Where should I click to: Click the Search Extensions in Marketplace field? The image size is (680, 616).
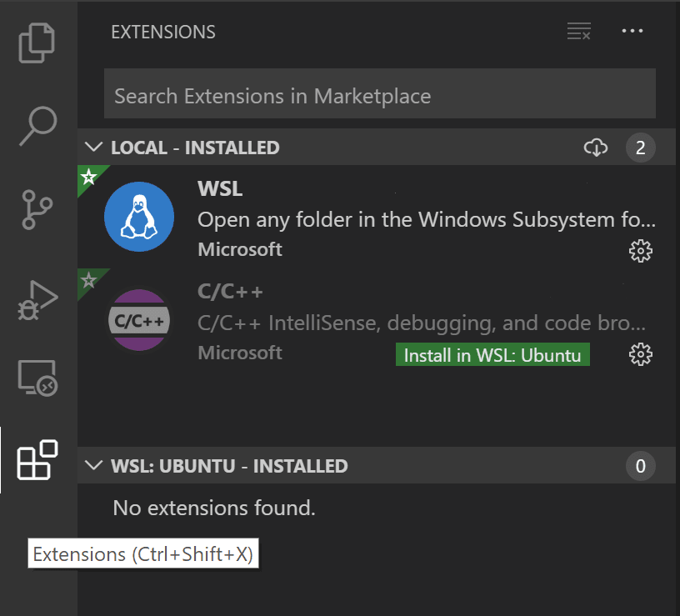379,93
